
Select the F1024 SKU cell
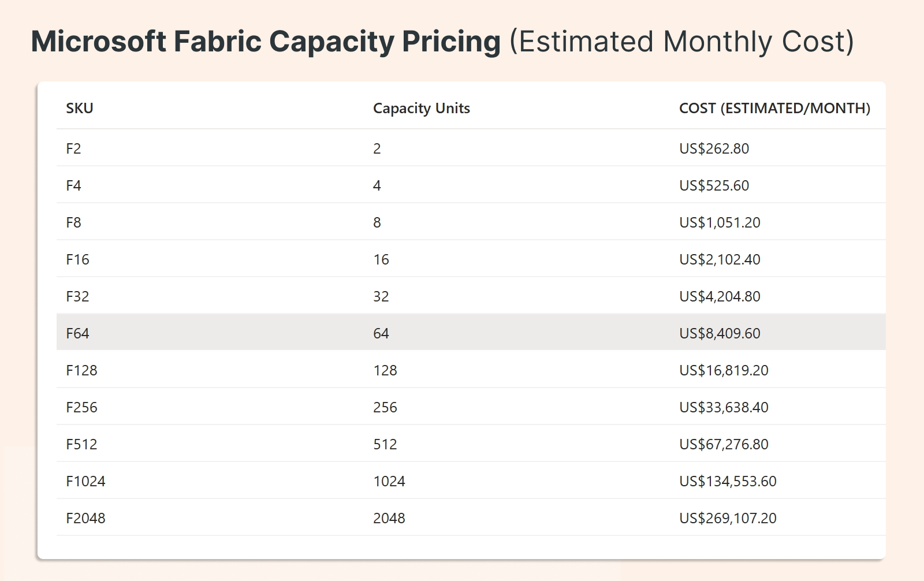click(x=85, y=482)
